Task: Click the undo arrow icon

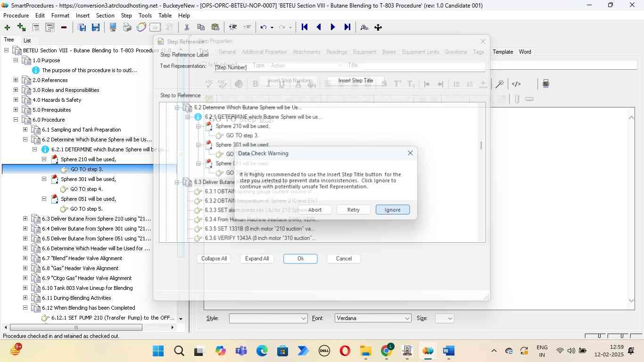Action: coord(264,27)
